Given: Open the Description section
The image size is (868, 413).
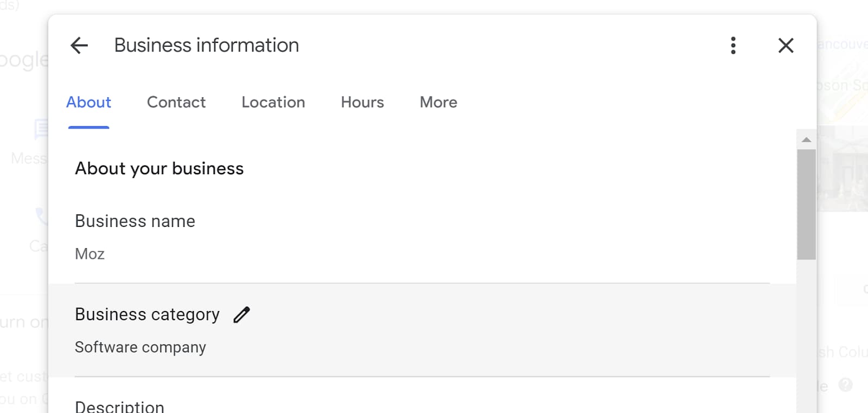Looking at the screenshot, I should tap(119, 407).
